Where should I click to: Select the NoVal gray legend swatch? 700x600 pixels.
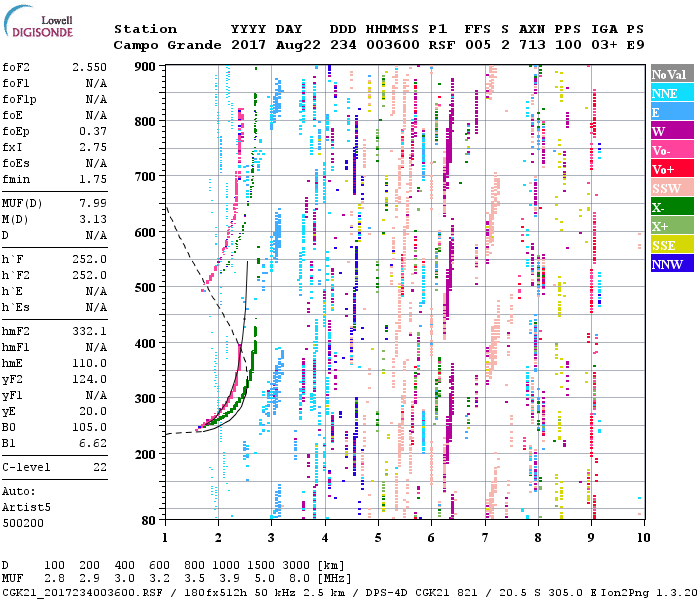[x=672, y=74]
